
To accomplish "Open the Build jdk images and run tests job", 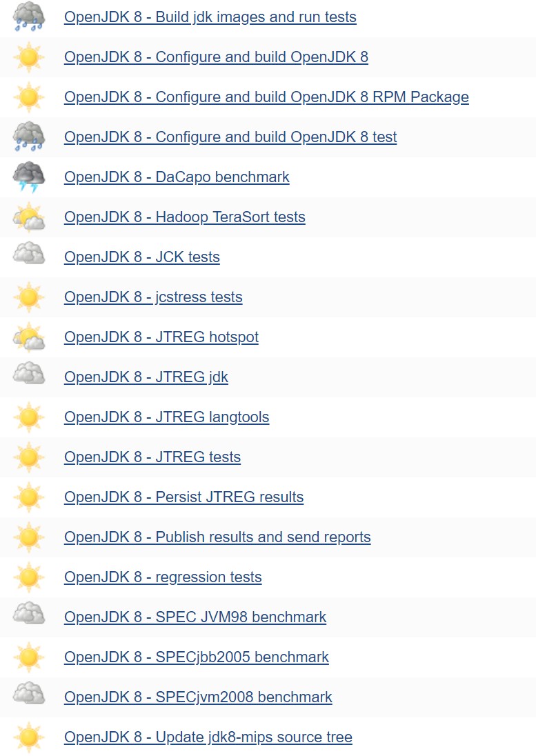I will 210,17.
